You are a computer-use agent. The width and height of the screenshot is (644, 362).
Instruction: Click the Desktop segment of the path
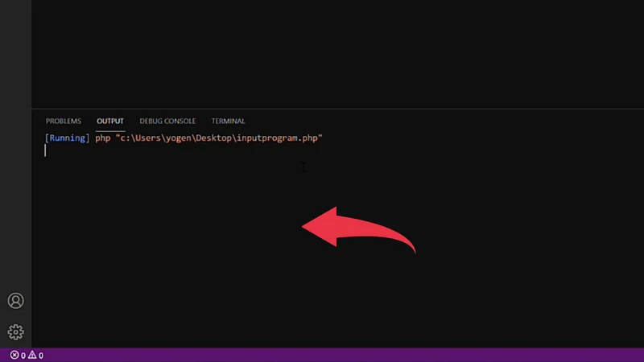pyautogui.click(x=213, y=138)
